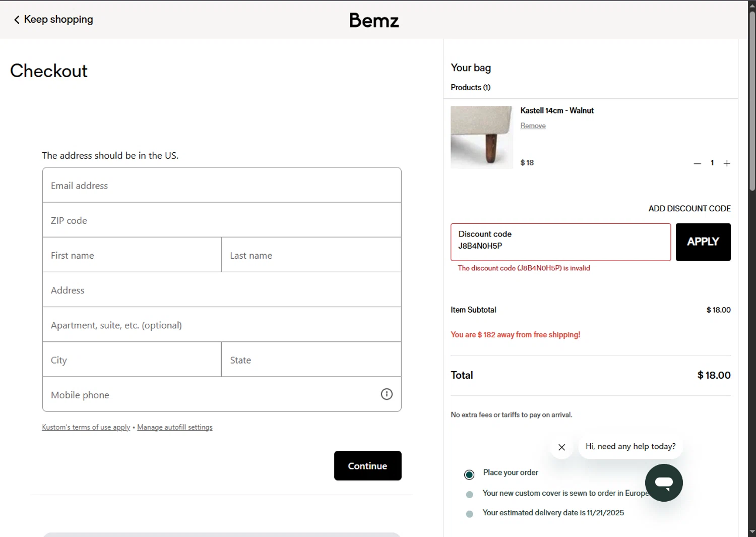756x537 pixels.
Task: Click the Kastell 14cm - Walnut product name
Action: tap(557, 110)
